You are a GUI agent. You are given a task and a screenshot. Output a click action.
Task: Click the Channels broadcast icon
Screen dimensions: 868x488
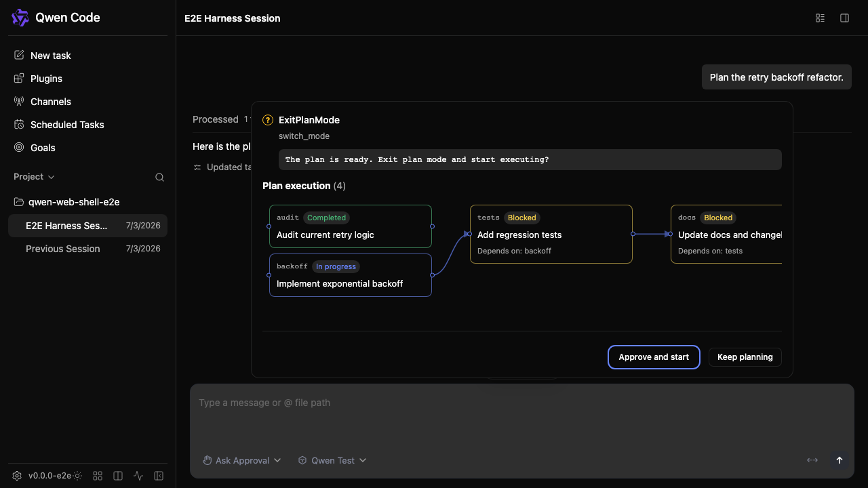[x=19, y=102]
